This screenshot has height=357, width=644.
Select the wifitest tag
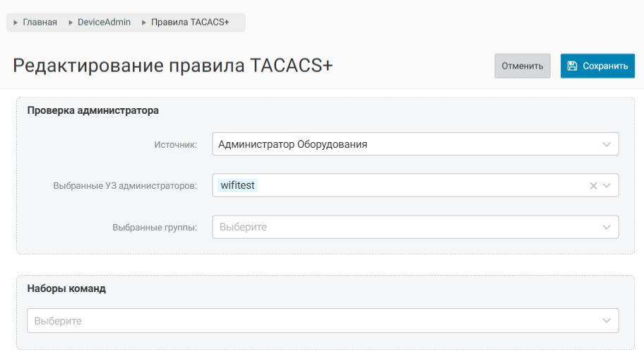237,185
